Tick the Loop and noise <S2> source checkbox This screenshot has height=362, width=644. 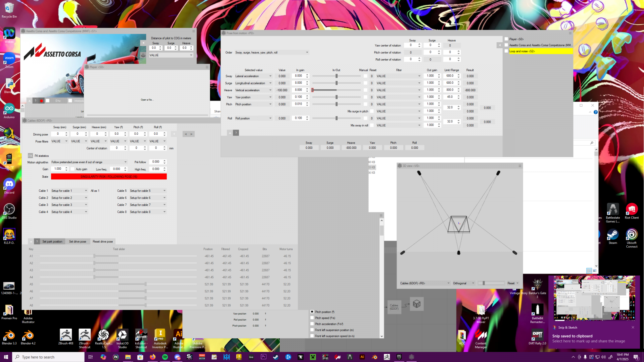coord(506,51)
